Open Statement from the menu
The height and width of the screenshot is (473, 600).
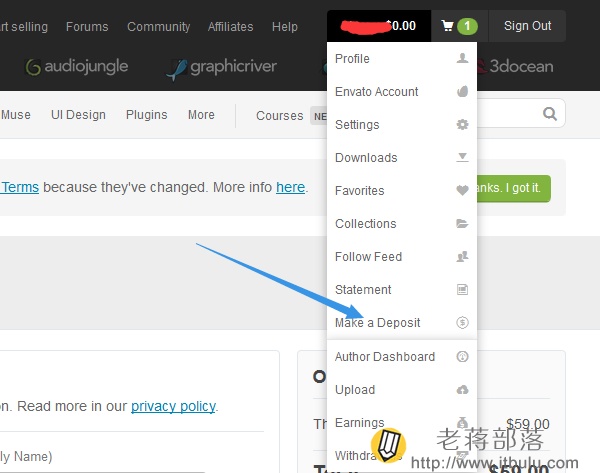(402, 289)
